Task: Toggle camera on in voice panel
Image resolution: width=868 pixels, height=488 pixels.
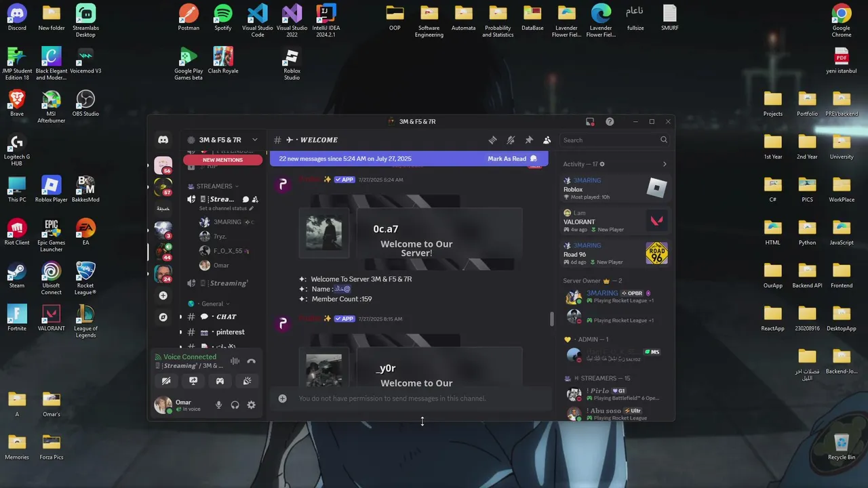Action: pyautogui.click(x=166, y=381)
